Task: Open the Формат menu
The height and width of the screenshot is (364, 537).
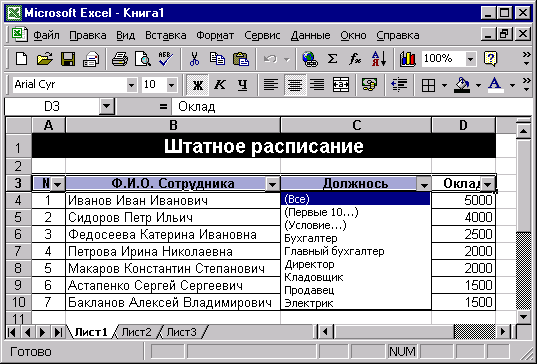Action: pos(215,35)
